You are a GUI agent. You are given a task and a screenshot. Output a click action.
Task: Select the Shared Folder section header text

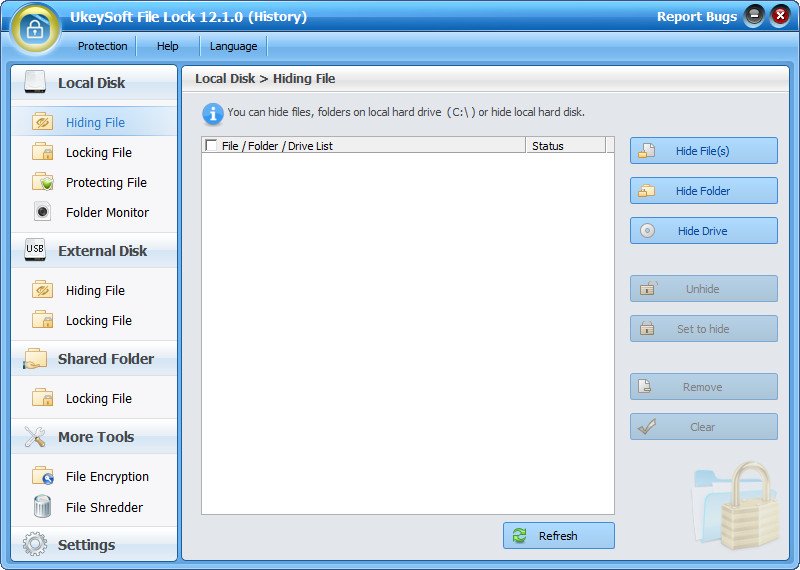click(106, 359)
